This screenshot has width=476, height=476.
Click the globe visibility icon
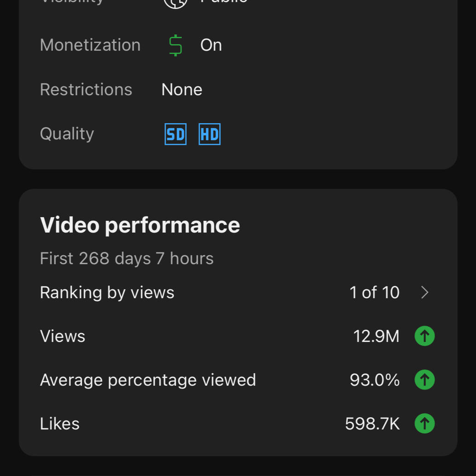(176, 3)
